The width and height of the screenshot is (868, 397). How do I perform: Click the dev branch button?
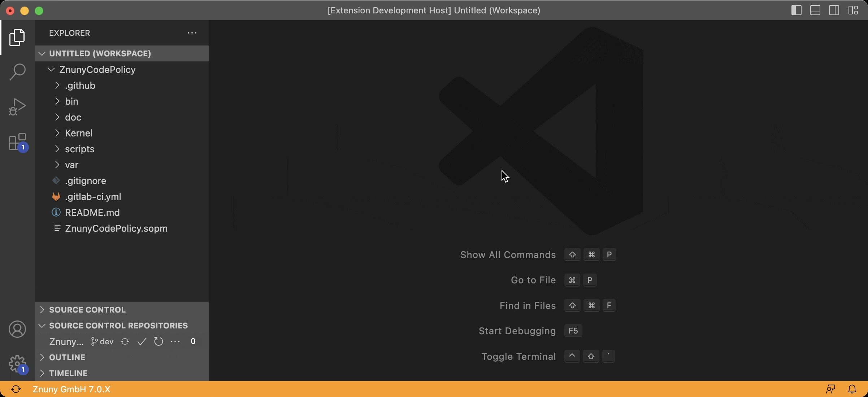pyautogui.click(x=103, y=341)
